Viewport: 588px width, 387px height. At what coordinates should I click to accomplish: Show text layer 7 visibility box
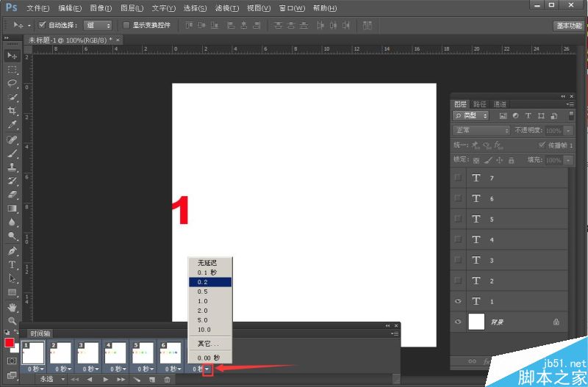tap(459, 178)
